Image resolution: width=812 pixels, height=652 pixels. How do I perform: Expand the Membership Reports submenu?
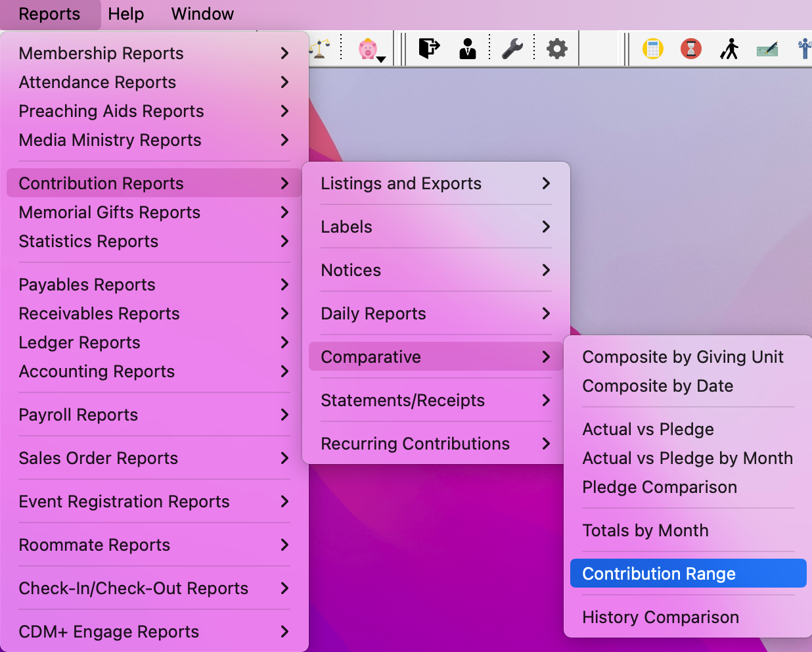154,53
